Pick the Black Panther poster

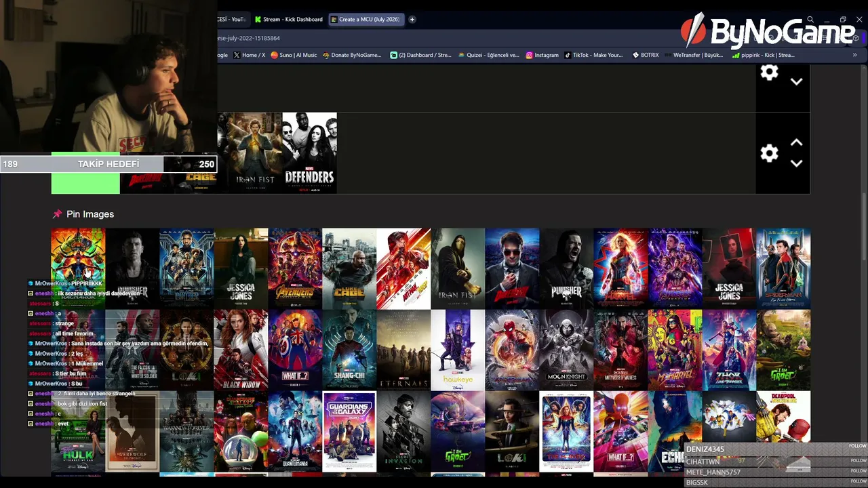(x=186, y=268)
